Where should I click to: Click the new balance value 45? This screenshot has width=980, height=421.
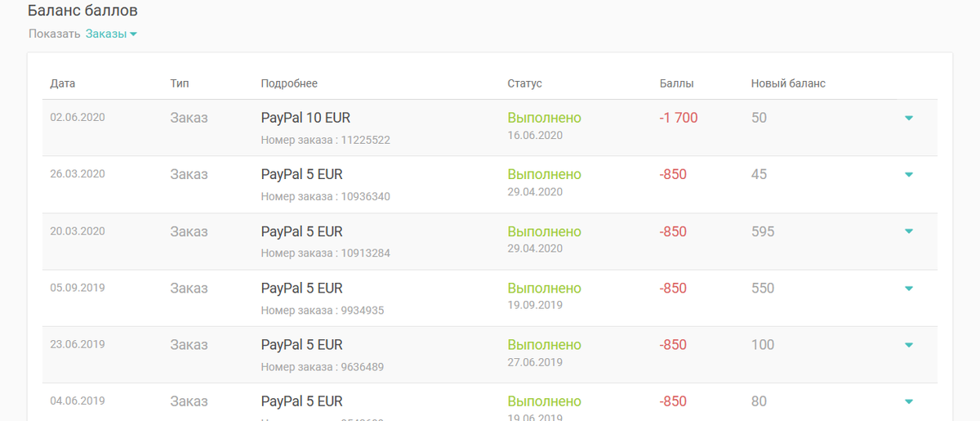click(759, 174)
